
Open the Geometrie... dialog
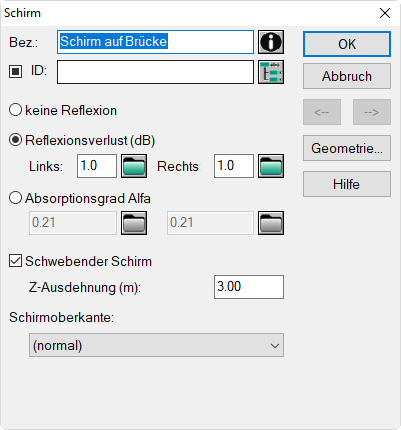347,148
